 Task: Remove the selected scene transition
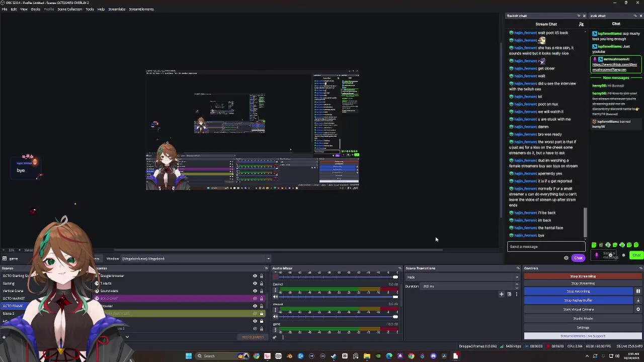coord(509,294)
